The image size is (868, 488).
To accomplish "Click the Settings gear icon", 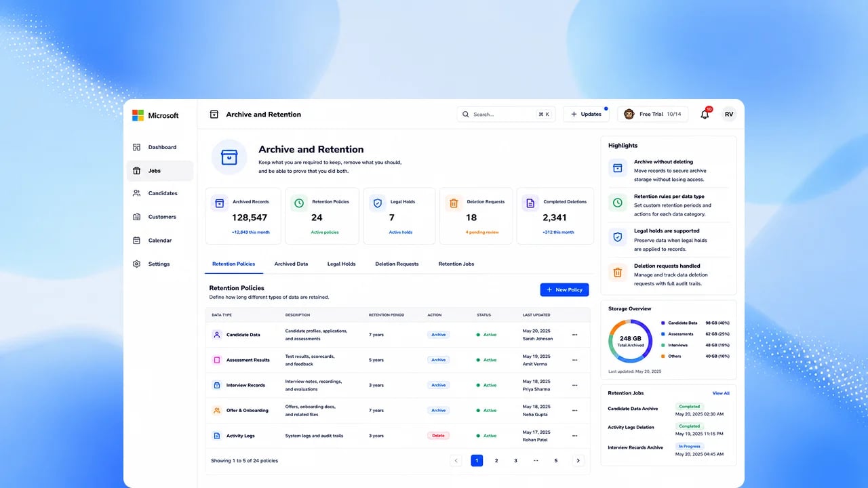I will [136, 264].
